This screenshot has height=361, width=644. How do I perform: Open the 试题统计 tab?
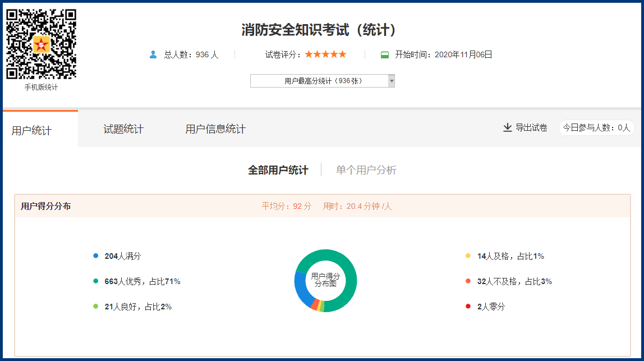coord(123,129)
